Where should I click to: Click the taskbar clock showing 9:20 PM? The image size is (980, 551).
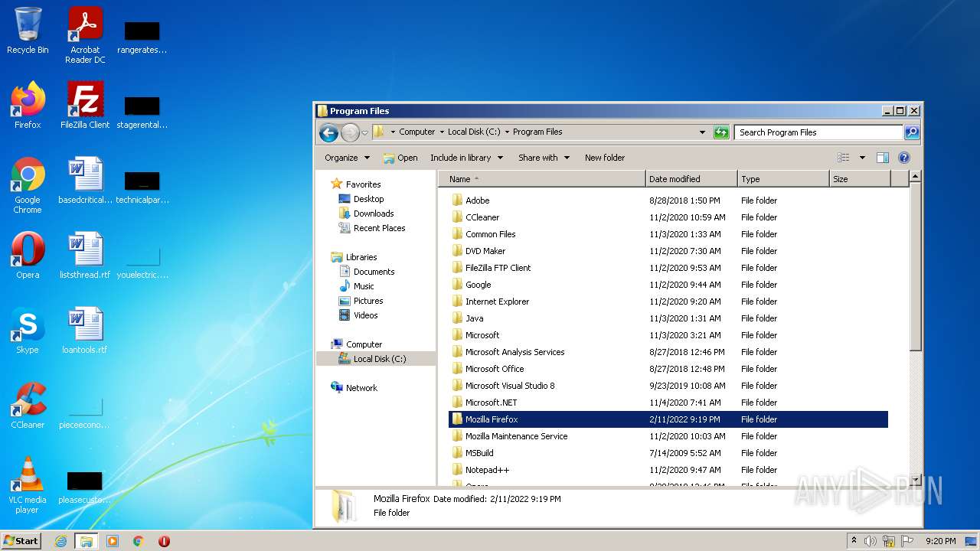(940, 541)
